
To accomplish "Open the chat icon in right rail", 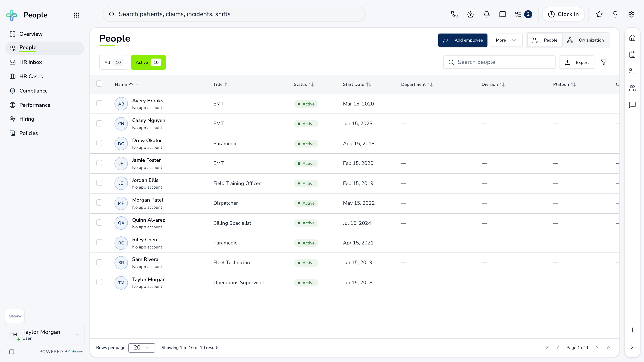I will pos(632,104).
